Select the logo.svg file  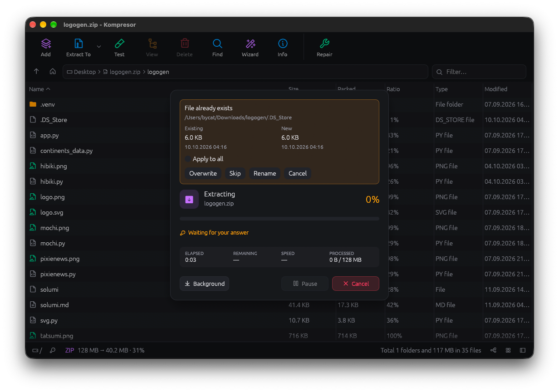point(279,212)
